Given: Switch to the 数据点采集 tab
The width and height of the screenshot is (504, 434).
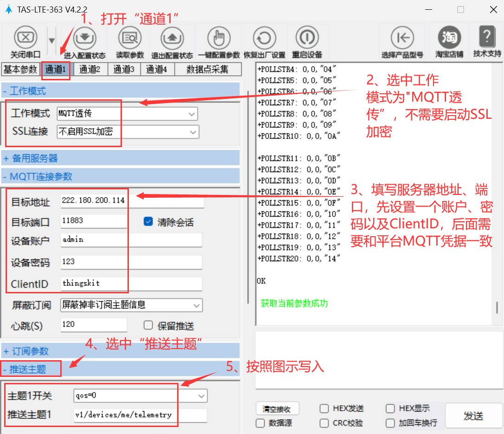Looking at the screenshot, I should [x=207, y=70].
